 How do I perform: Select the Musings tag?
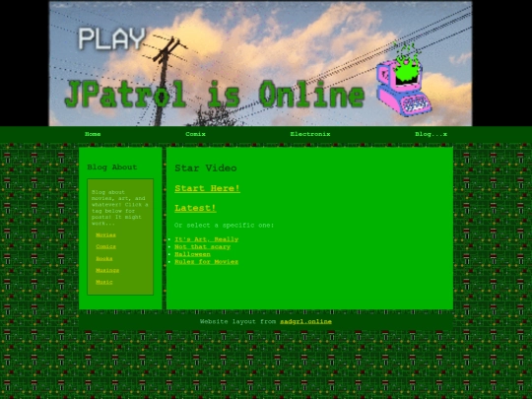tap(107, 270)
